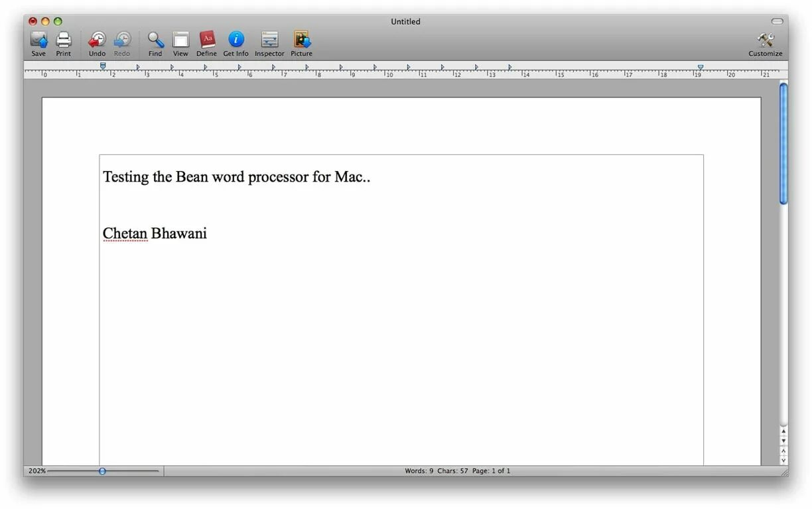Click the word 'Bhawani' in document

[179, 233]
